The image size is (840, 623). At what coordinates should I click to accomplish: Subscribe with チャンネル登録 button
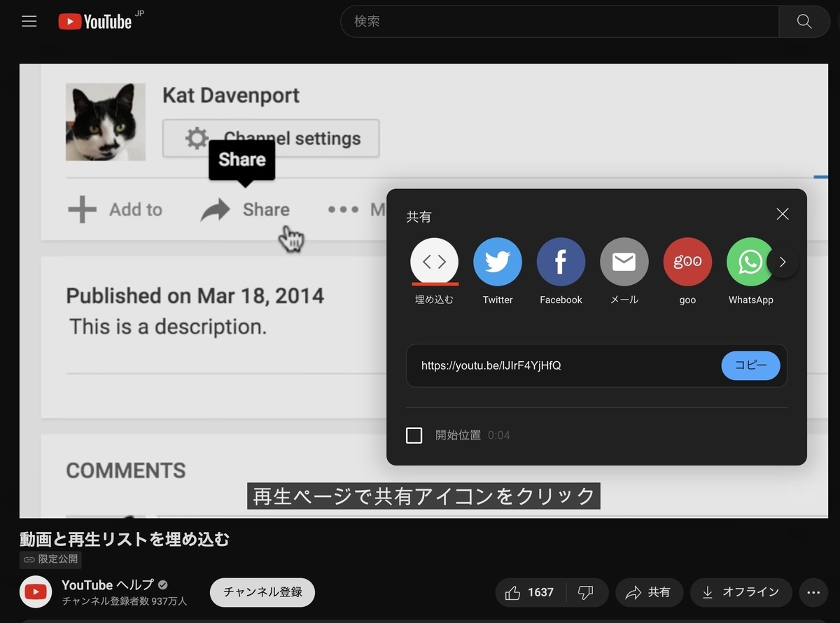(x=262, y=592)
